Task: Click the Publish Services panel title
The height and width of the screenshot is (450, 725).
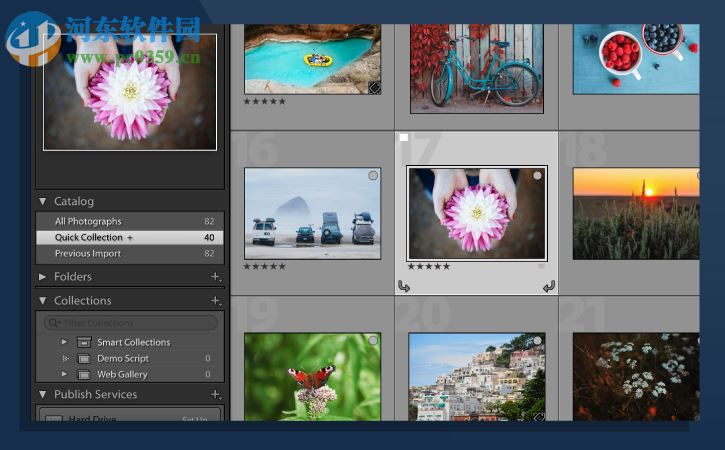Action: point(96,395)
